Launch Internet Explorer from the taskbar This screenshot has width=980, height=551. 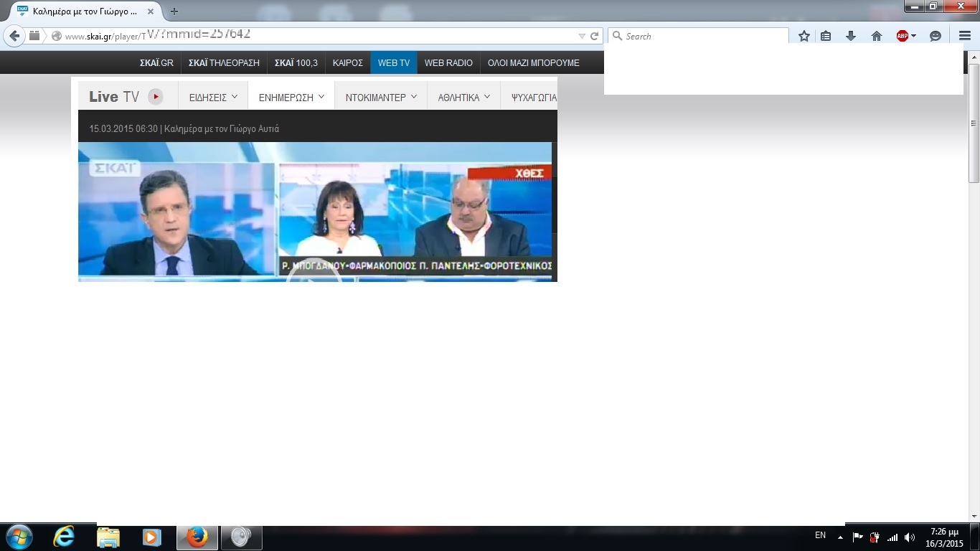coord(64,537)
